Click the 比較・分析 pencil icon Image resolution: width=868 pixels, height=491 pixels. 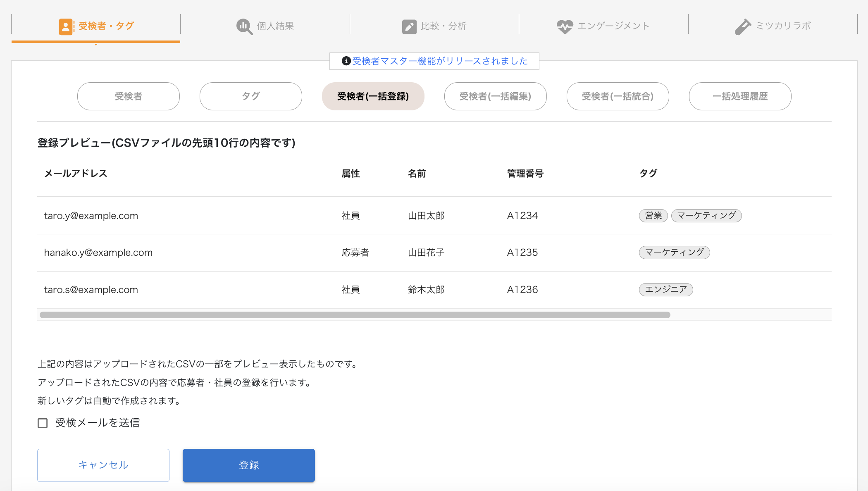click(409, 26)
